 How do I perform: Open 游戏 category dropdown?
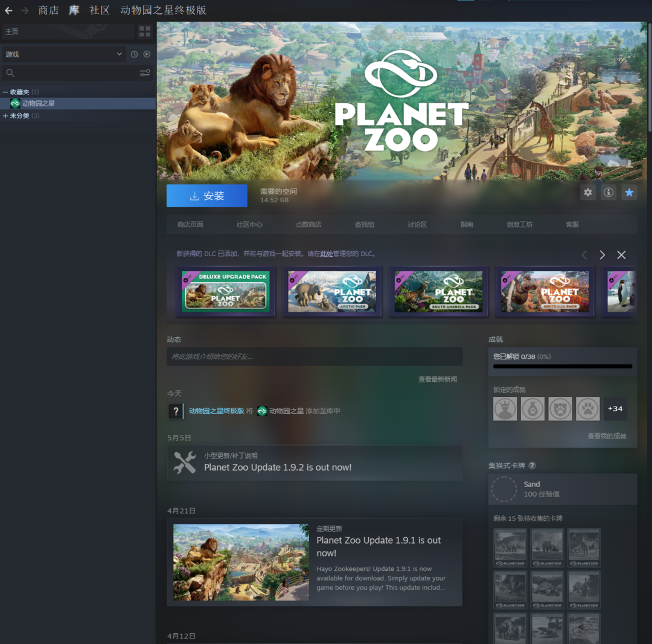[63, 54]
